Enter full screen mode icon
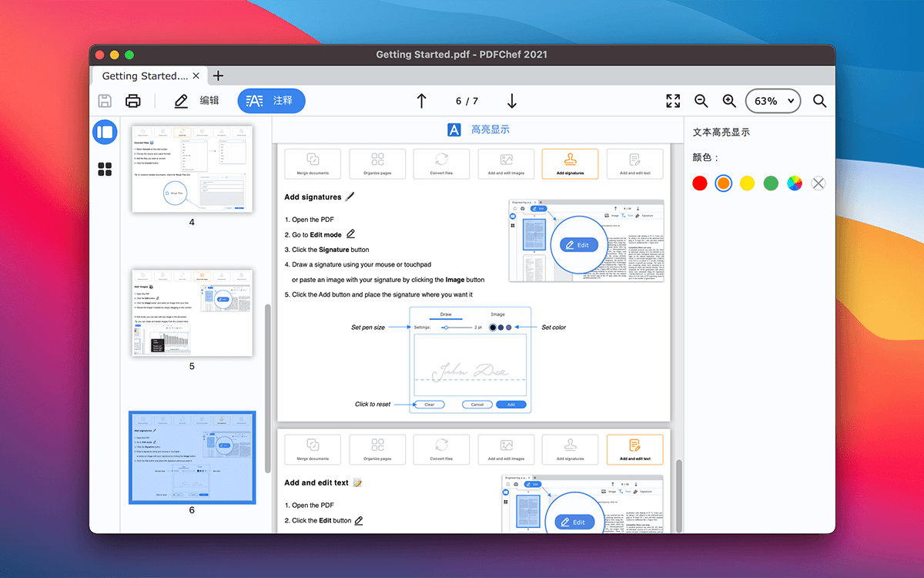 (x=673, y=101)
